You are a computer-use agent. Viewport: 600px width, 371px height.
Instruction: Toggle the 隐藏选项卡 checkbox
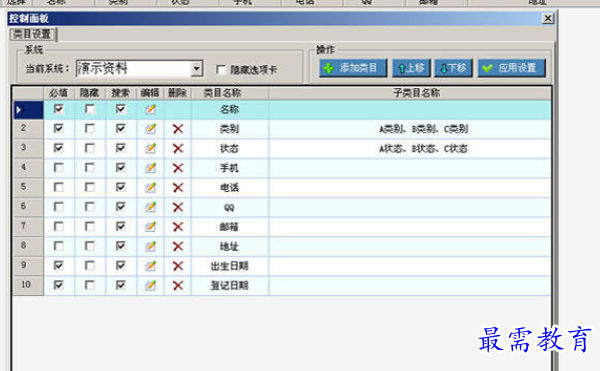click(x=221, y=70)
